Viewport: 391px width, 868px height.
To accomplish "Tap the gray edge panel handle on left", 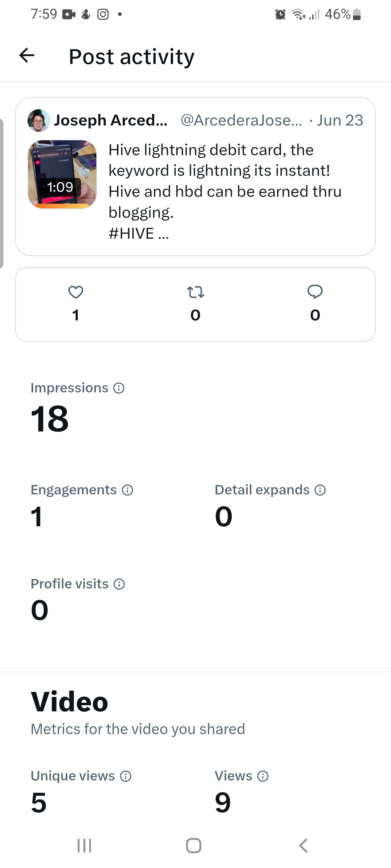I will coord(1,193).
